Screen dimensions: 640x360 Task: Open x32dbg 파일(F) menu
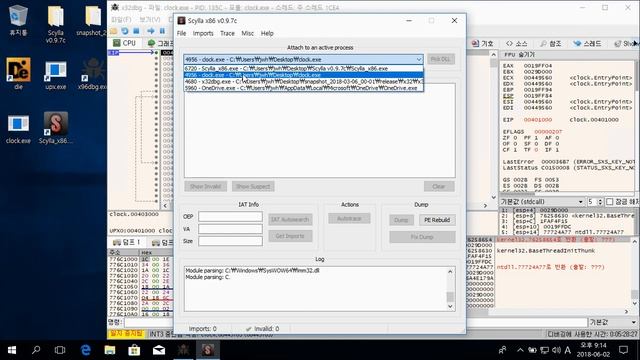[x=121, y=20]
